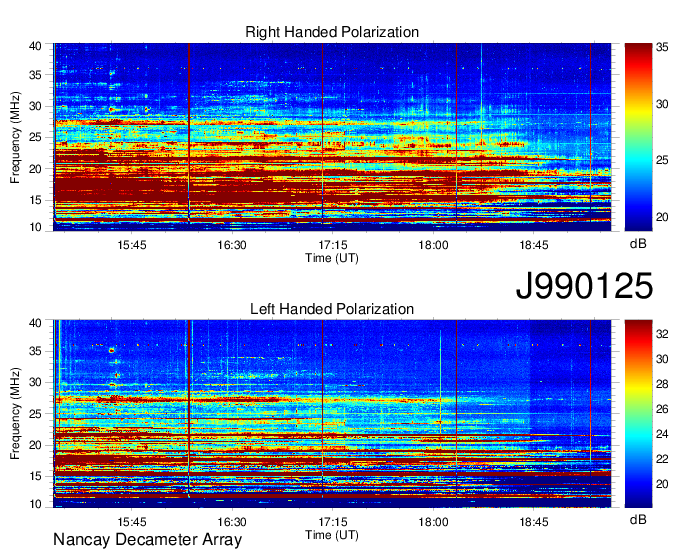
Task: Click the 'Frequency (MHz)' label of top plot
Action: (x=15, y=137)
